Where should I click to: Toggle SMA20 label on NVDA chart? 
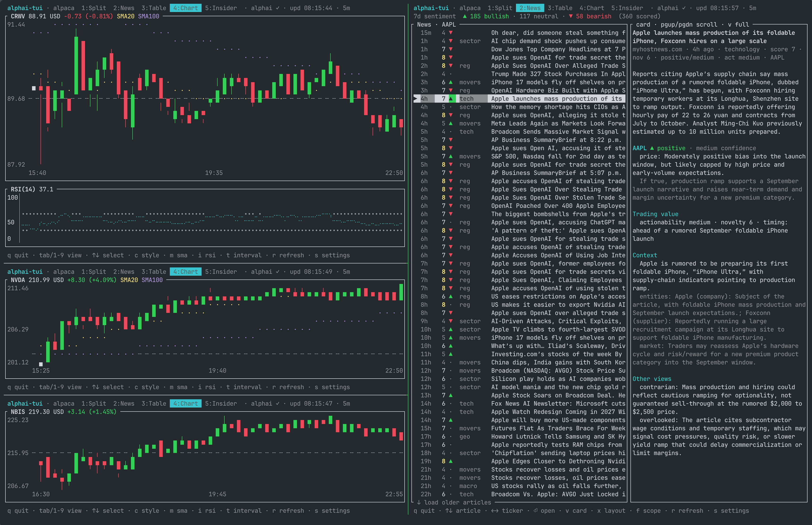click(129, 280)
